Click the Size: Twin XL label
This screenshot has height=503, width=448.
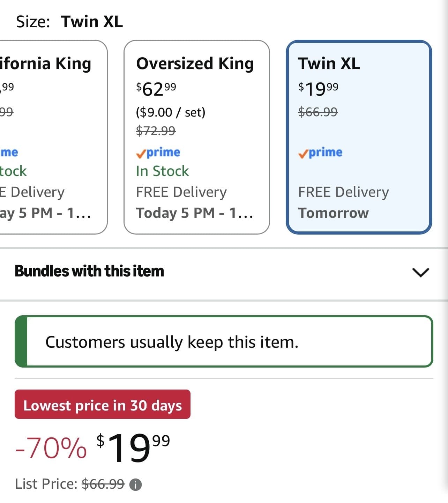69,22
